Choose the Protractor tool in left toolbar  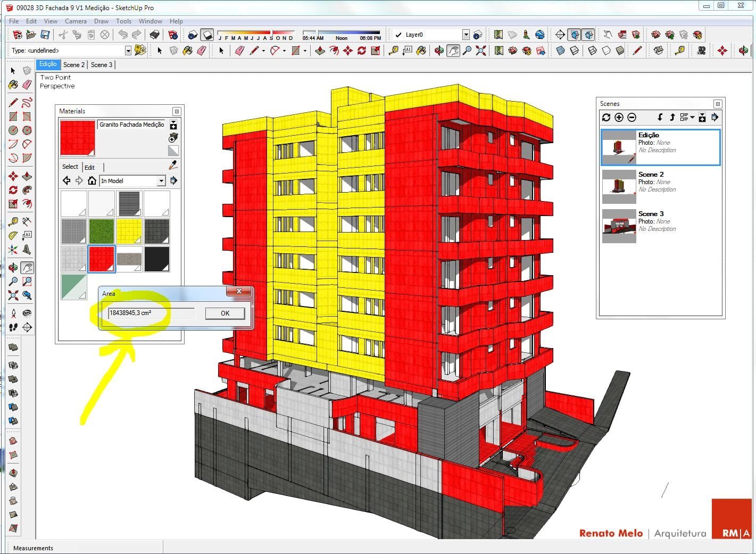pyautogui.click(x=13, y=235)
